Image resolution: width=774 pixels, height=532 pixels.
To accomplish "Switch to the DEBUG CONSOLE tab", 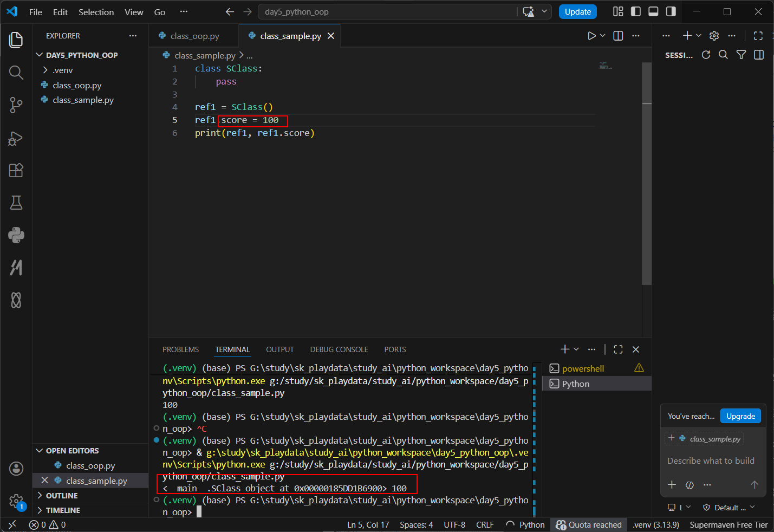I will pyautogui.click(x=339, y=349).
